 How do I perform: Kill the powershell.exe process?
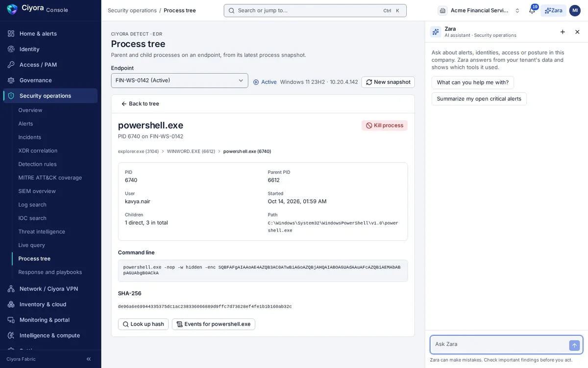click(385, 126)
